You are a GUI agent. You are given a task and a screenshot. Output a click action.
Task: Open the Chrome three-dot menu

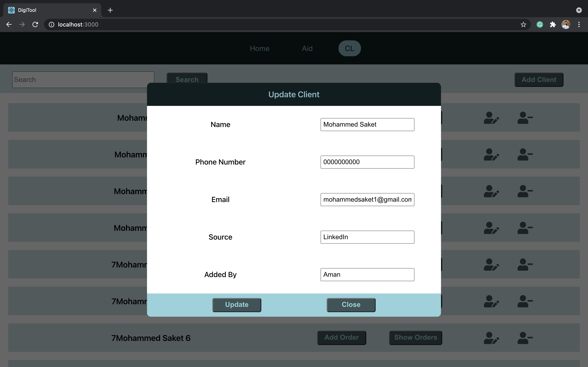pos(579,24)
